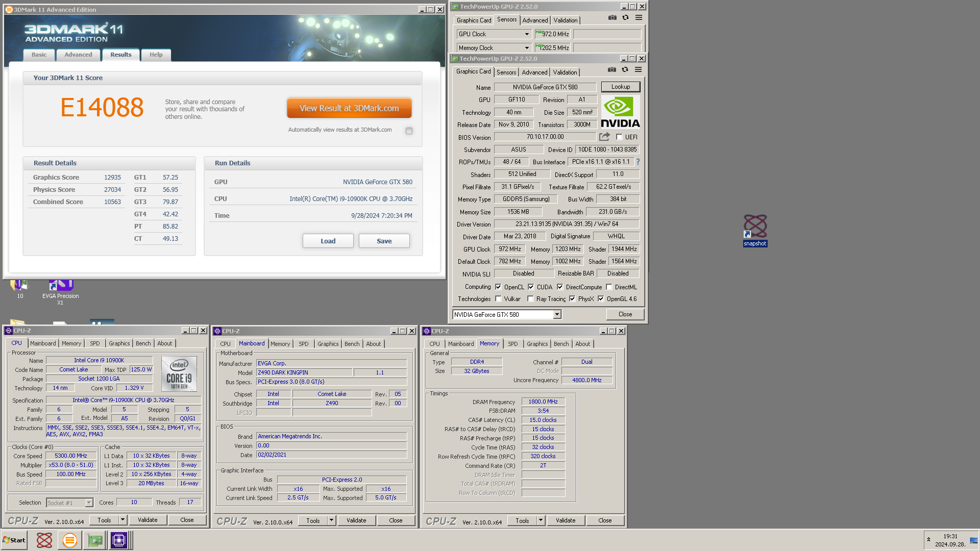Toggle automatically view results checkbox
The width and height of the screenshot is (980, 551).
409,131
